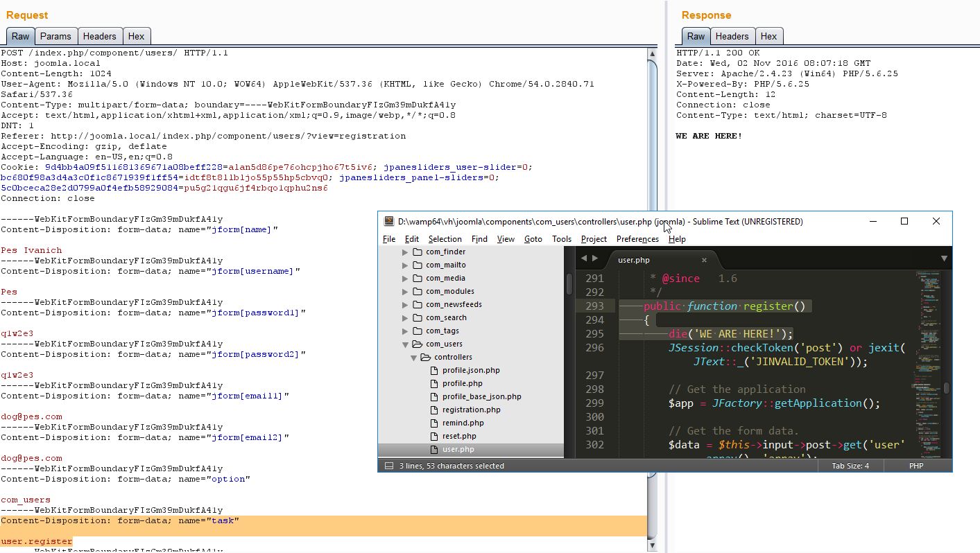
Task: Collapse the com_users folder arrow
Action: pyautogui.click(x=405, y=344)
